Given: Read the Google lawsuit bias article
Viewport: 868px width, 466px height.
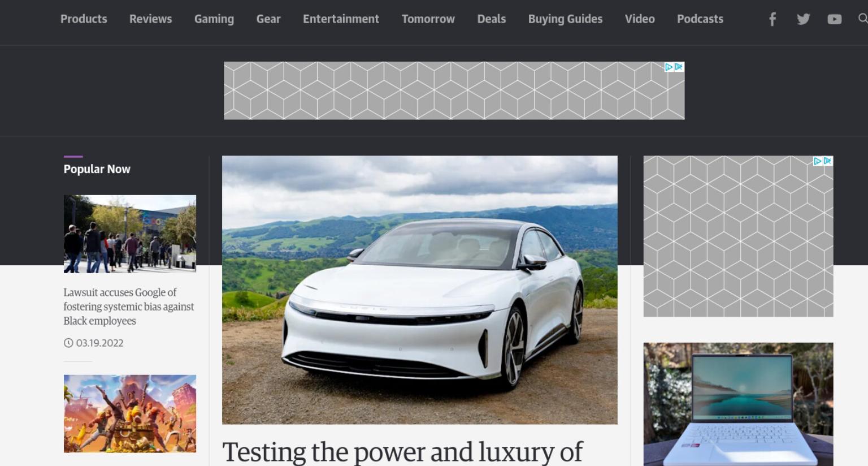Looking at the screenshot, I should pos(129,307).
